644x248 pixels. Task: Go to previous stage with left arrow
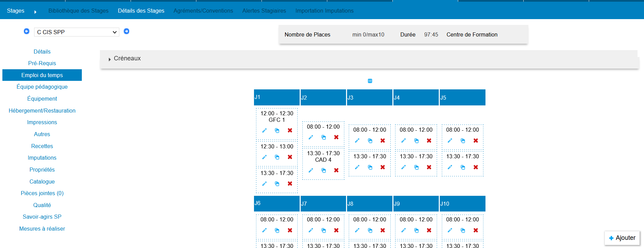click(27, 31)
